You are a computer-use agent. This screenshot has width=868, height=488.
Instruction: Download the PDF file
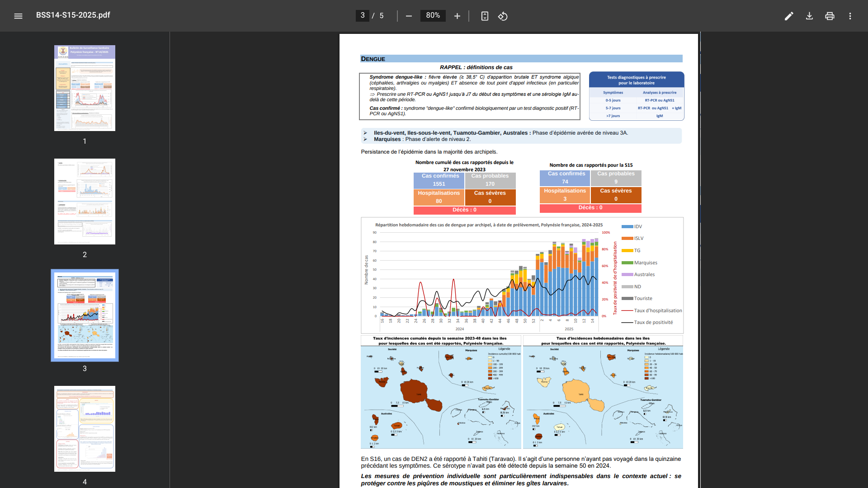[x=809, y=16]
